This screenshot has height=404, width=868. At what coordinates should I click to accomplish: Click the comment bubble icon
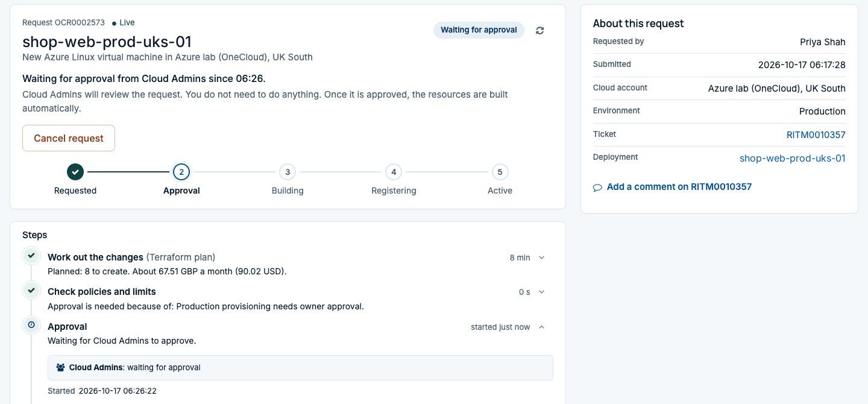click(597, 188)
